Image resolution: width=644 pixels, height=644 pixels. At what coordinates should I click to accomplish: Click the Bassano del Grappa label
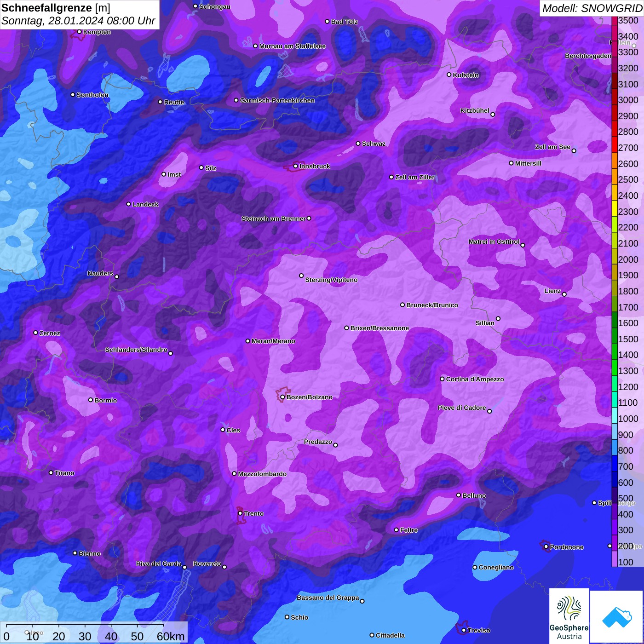[328, 598]
